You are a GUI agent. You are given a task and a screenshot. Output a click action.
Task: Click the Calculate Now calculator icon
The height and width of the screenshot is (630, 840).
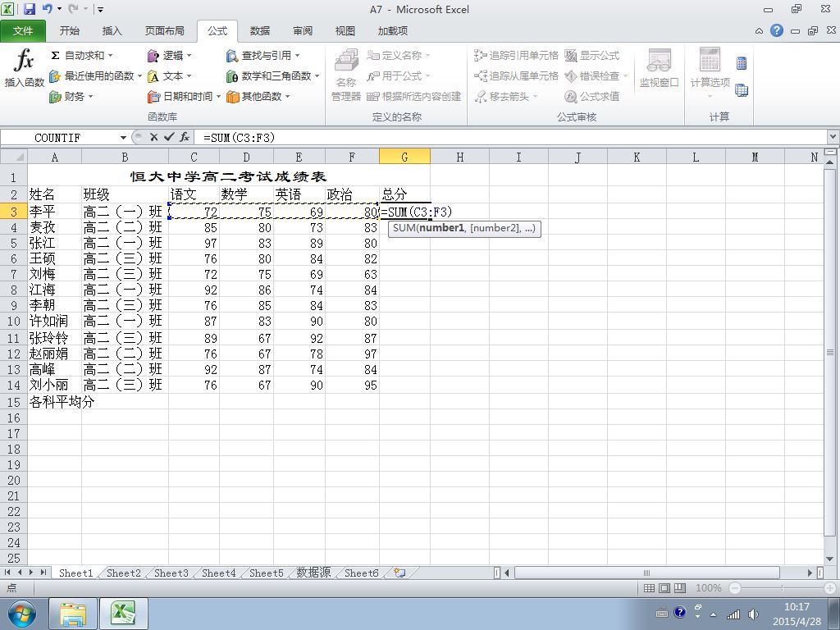pos(742,63)
